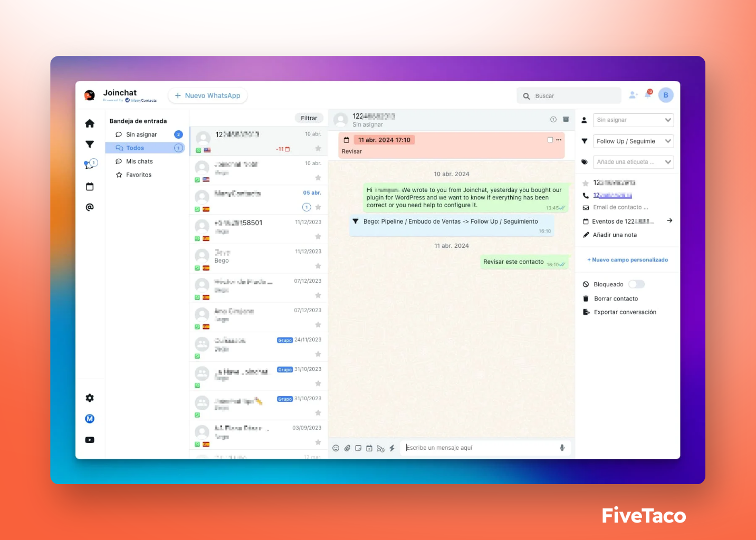The height and width of the screenshot is (540, 756).
Task: Open the user avatar B menu
Action: coord(666,95)
